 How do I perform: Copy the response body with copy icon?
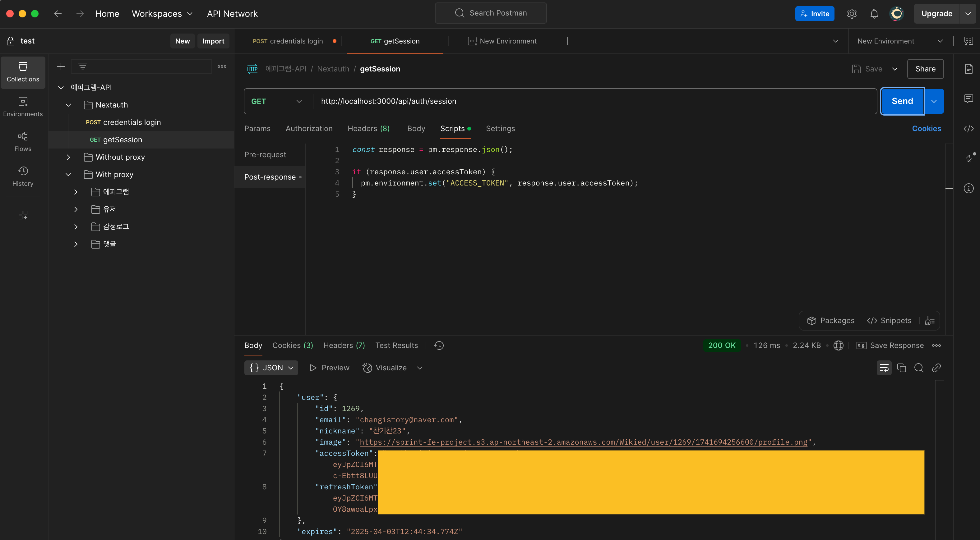click(901, 368)
